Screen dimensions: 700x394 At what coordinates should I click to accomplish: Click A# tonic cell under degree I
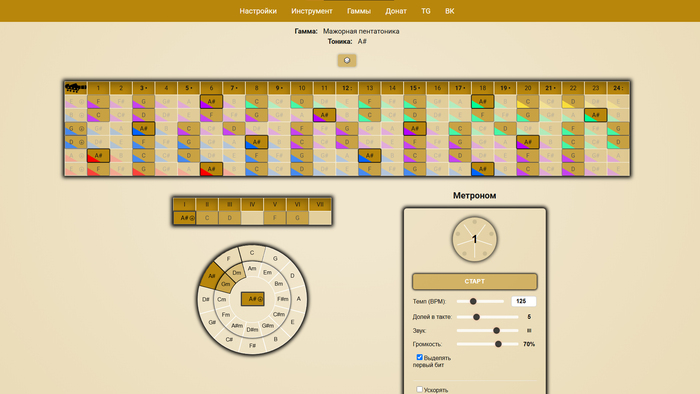tap(184, 218)
